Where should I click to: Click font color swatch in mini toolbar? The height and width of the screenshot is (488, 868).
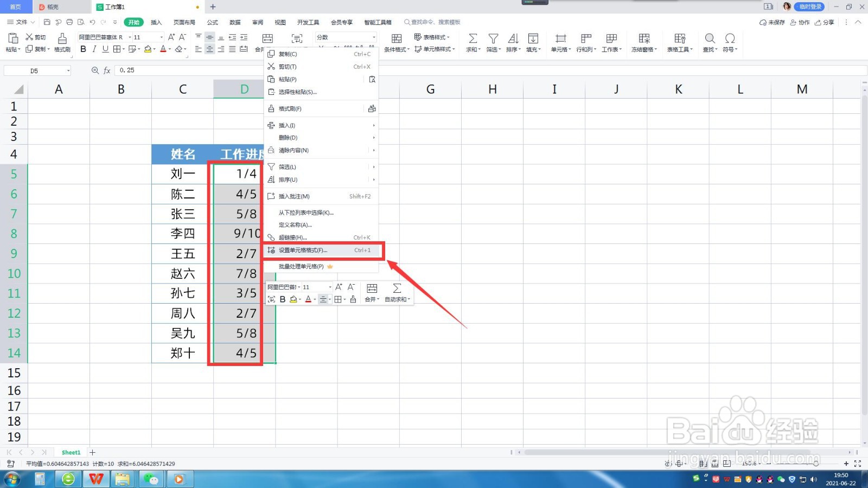[308, 299]
